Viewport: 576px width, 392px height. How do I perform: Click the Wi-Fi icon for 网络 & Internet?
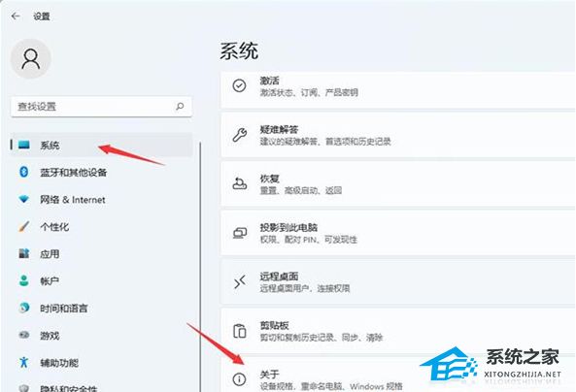pyautogui.click(x=24, y=199)
